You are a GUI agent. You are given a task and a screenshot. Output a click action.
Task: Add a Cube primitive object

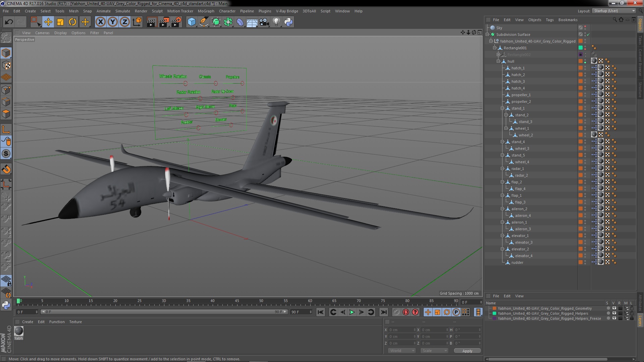click(192, 22)
